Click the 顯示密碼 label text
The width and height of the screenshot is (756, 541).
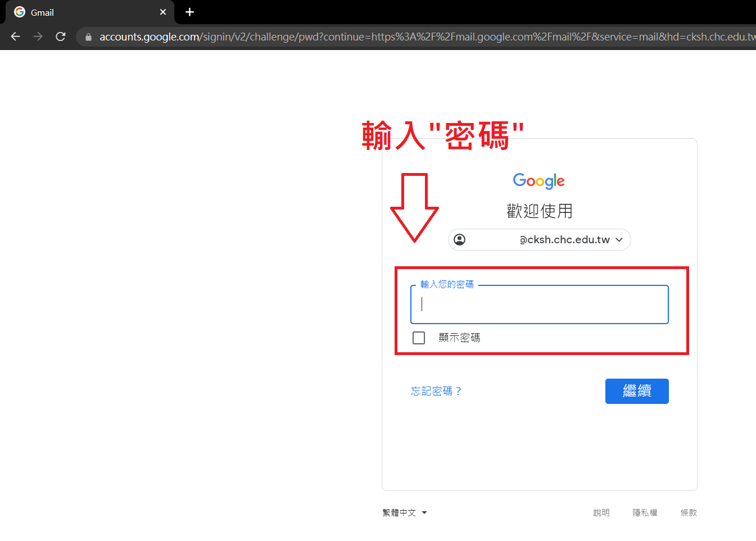click(x=459, y=338)
